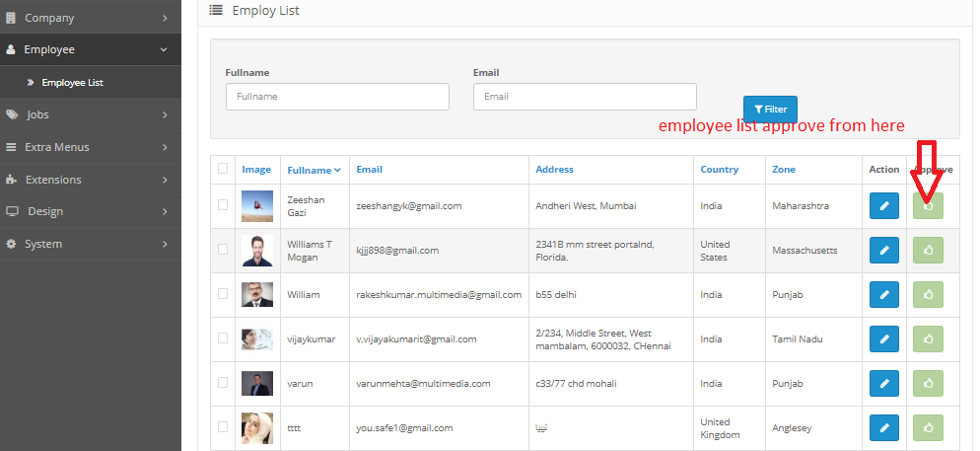980x451 pixels.
Task: Click the blue Filter button
Action: coord(770,110)
